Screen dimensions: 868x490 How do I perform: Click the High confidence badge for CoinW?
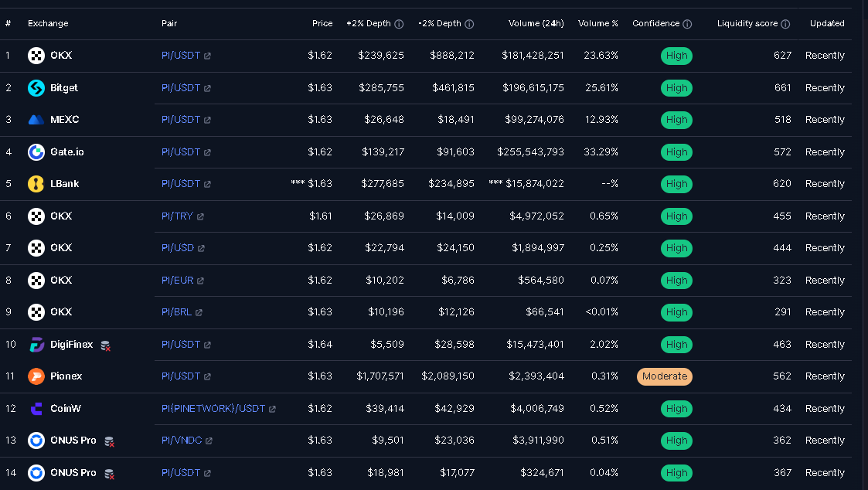tap(676, 409)
